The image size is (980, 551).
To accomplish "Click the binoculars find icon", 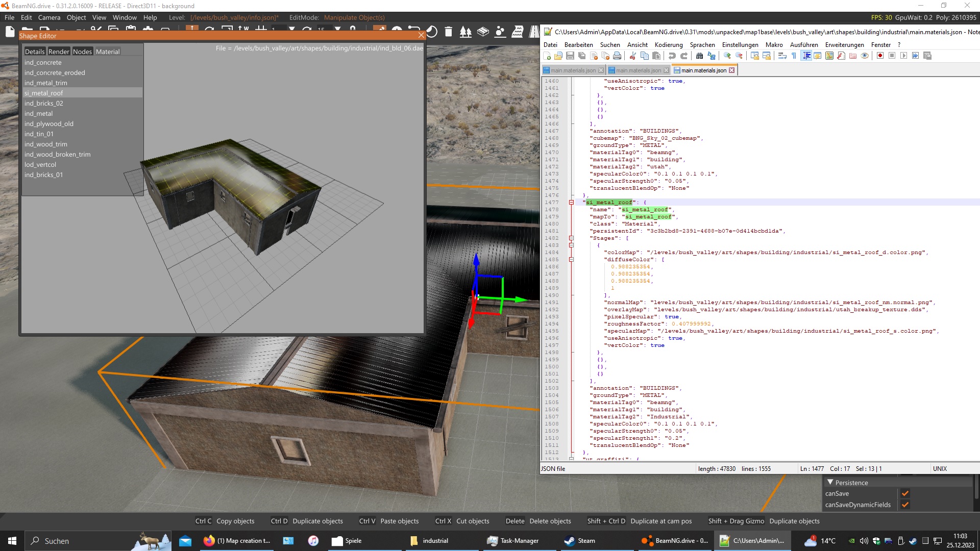I will click(699, 56).
